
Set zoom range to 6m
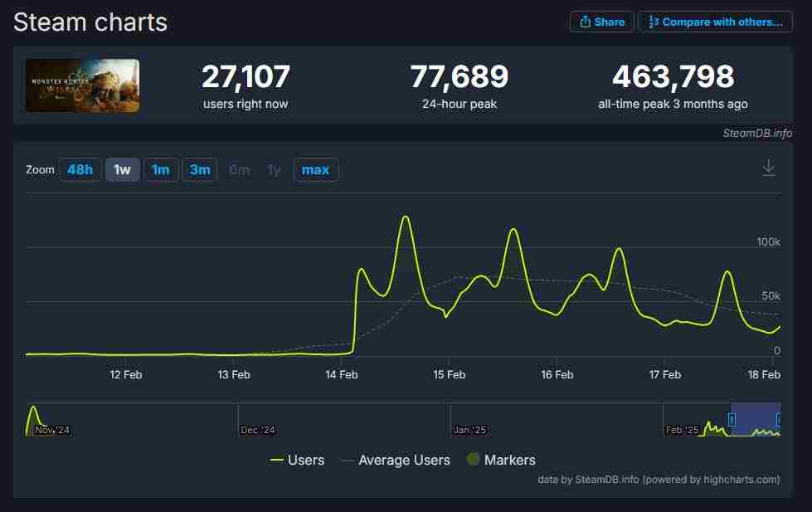tap(239, 170)
